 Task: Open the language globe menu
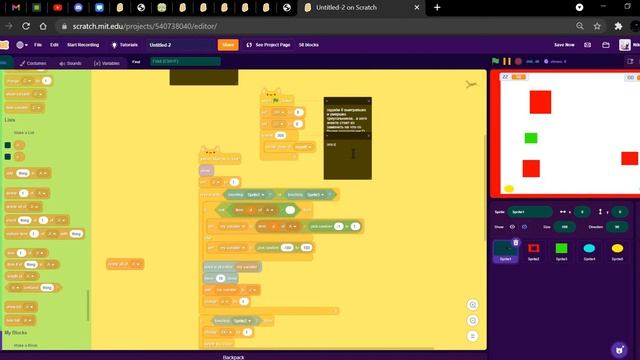pos(21,45)
